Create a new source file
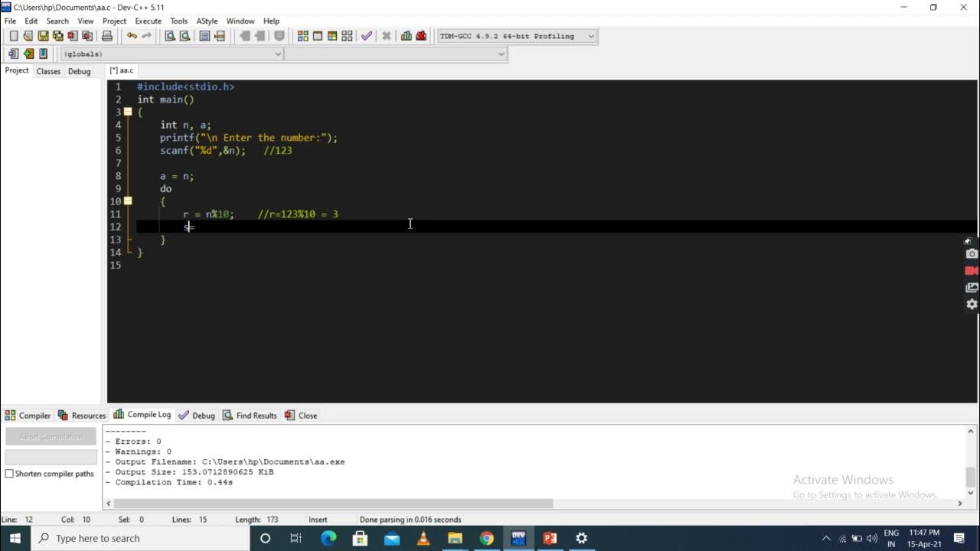The width and height of the screenshot is (980, 551). click(x=13, y=36)
